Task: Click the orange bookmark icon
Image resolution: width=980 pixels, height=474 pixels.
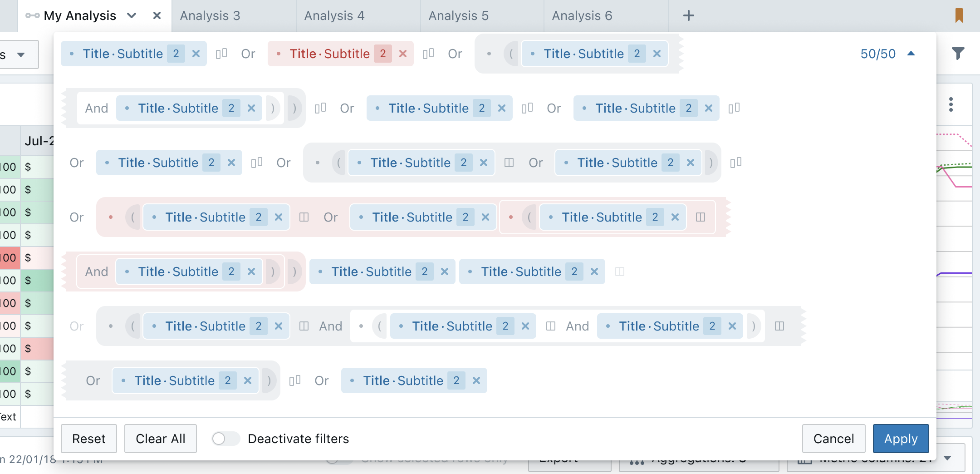Action: pyautogui.click(x=959, y=15)
